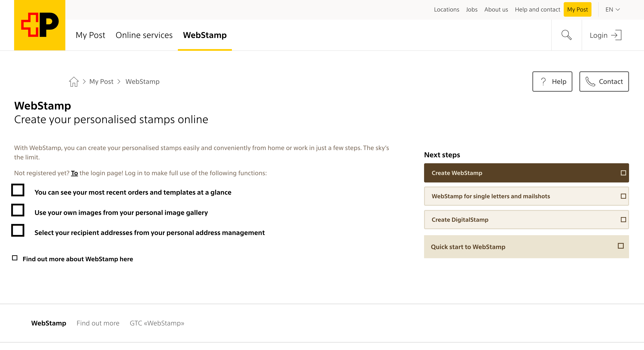Select the WebStamp navigation tab
Screen dimensions: 644x350
pyautogui.click(x=205, y=35)
